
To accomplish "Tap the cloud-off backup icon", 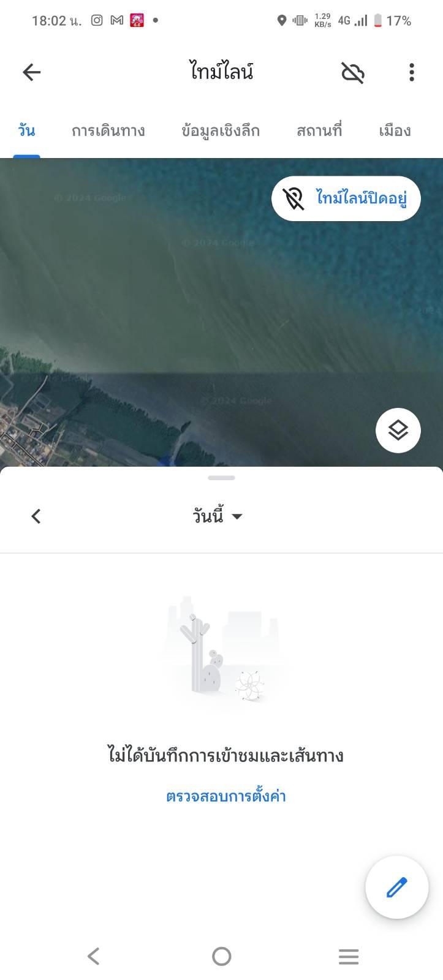I will 353,72.
